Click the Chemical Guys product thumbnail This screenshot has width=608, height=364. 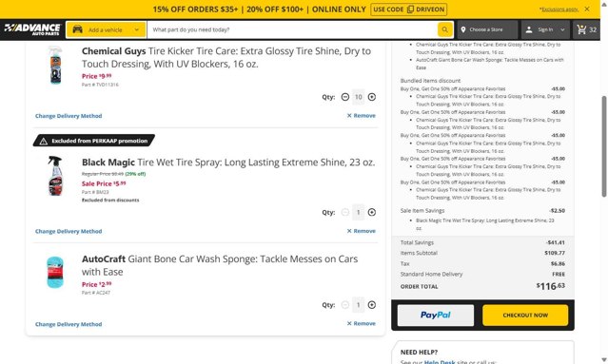point(56,65)
